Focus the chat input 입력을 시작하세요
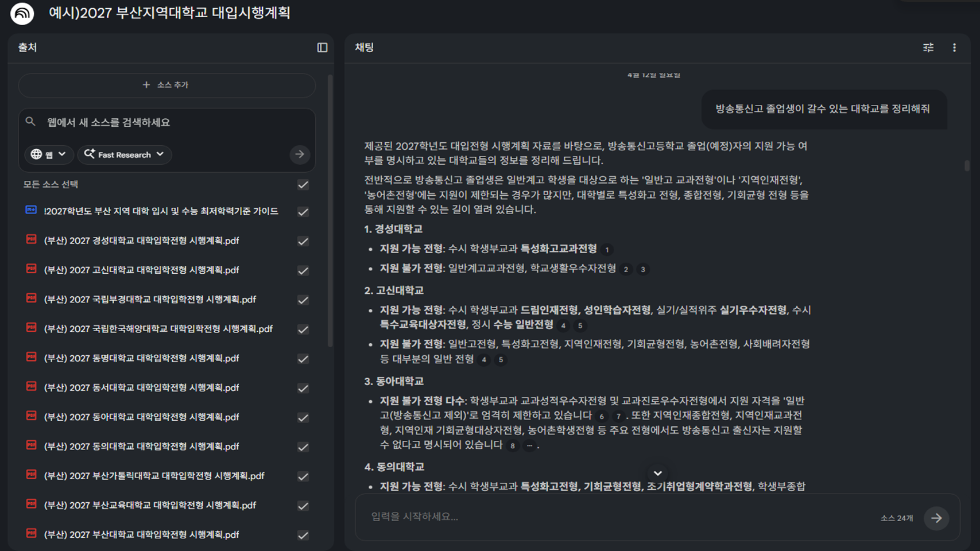Viewport: 980px width, 551px height. (x=620, y=517)
